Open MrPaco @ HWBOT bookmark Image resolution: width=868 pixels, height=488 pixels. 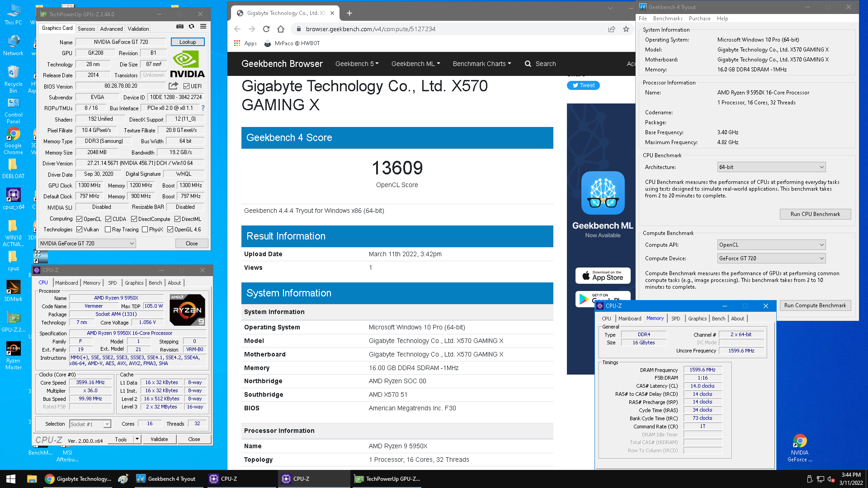coord(292,43)
